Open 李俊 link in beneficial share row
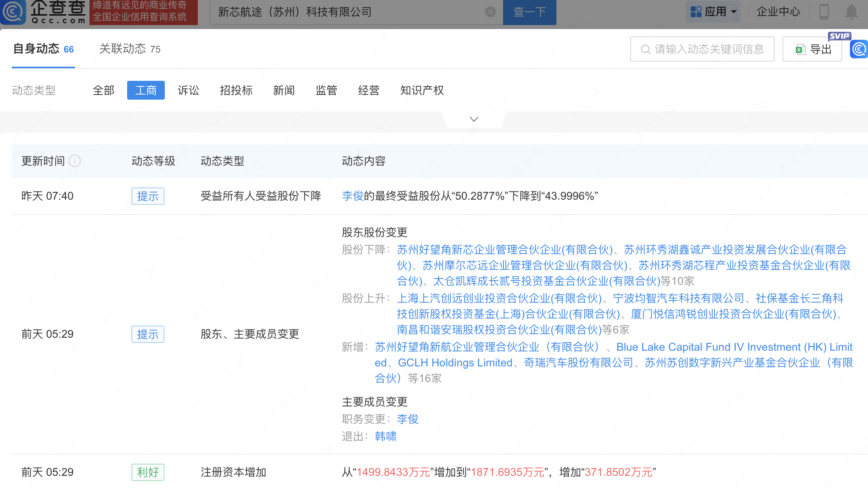The width and height of the screenshot is (868, 488). point(352,196)
